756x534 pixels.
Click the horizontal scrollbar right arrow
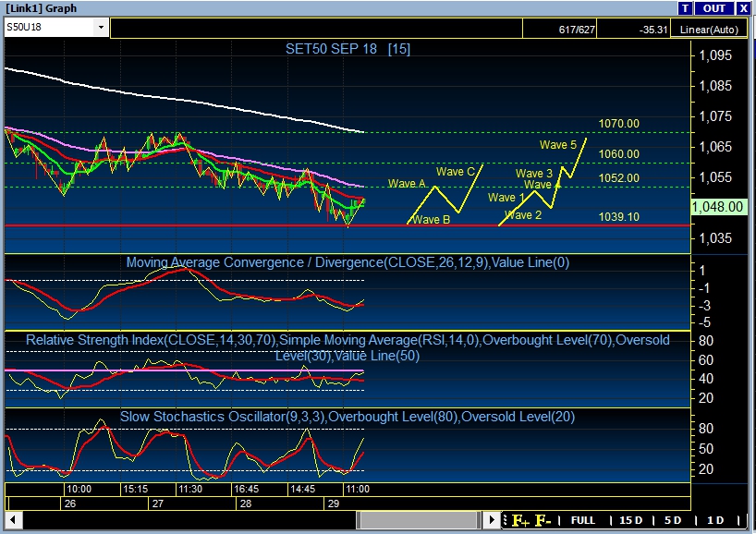(492, 520)
